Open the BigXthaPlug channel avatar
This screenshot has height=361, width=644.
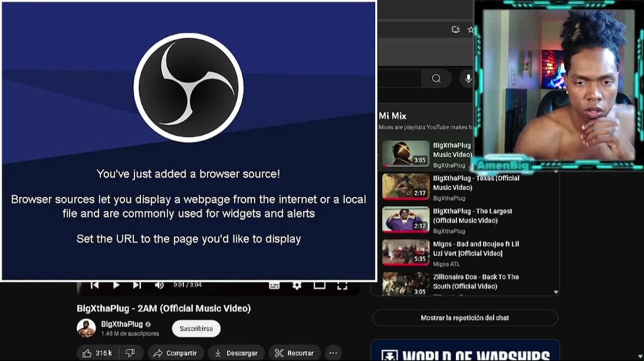86,328
